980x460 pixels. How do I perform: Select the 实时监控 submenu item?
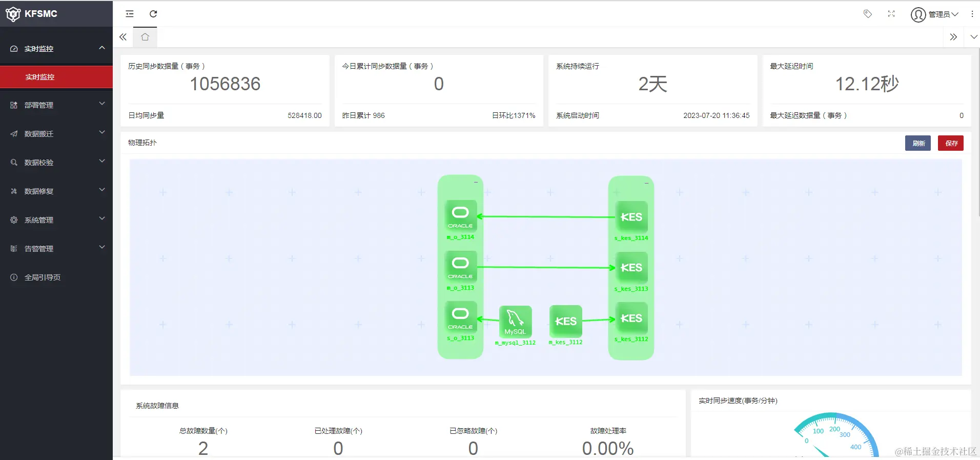pyautogui.click(x=56, y=77)
